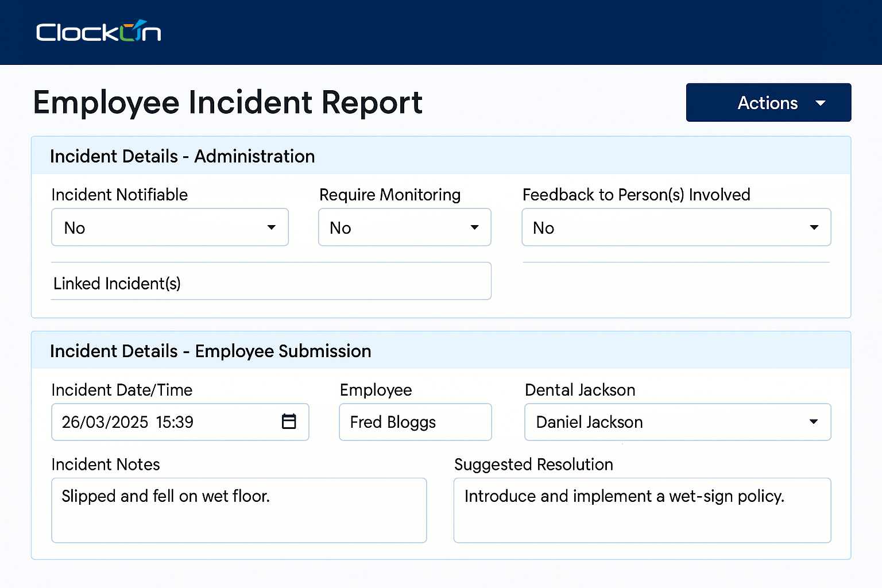The width and height of the screenshot is (882, 588).
Task: Open the Feedback to Person(s) Involved dropdown
Action: coord(676,227)
